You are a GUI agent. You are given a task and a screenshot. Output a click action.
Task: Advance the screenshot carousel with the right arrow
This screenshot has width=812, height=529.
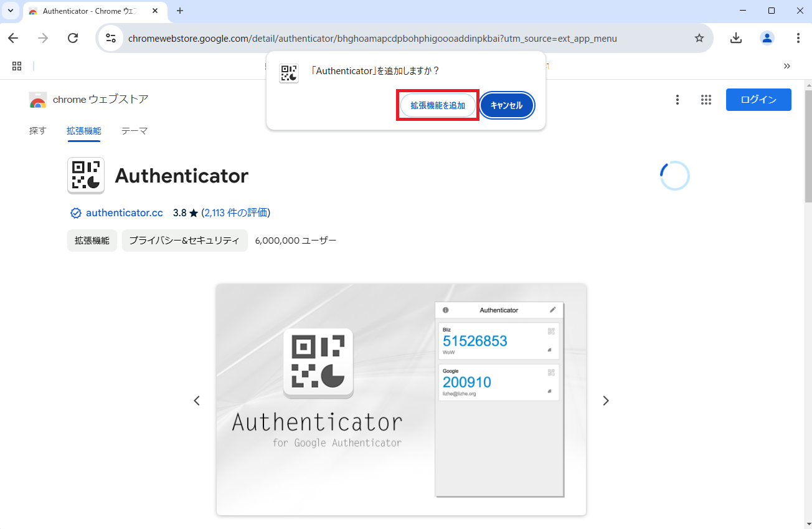(x=605, y=401)
